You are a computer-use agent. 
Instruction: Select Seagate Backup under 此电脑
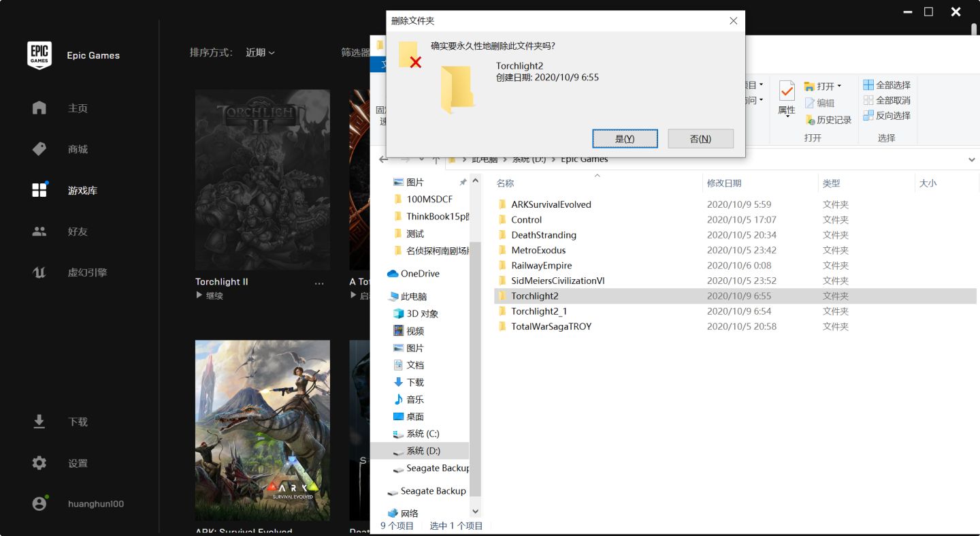[x=431, y=469]
